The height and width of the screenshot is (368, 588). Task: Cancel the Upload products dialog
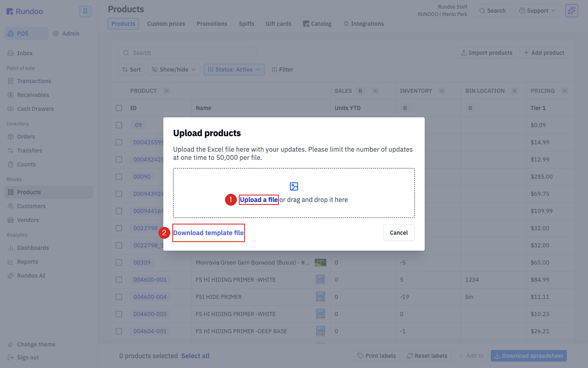399,233
